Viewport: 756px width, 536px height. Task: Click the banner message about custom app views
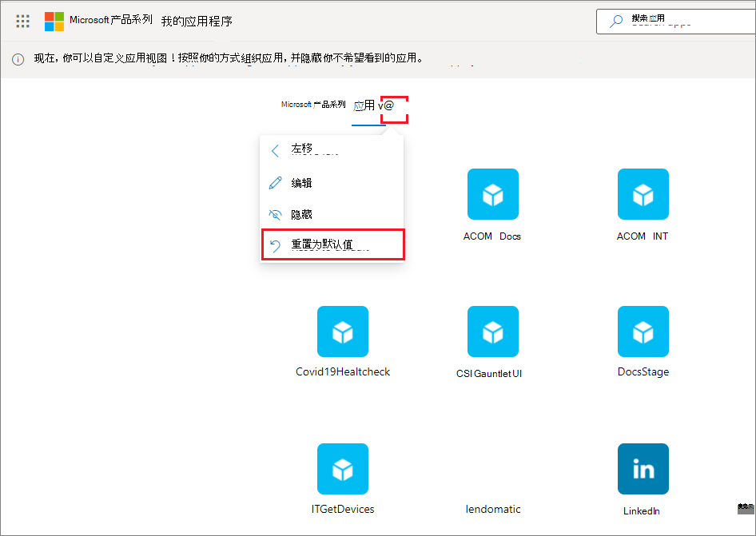tap(229, 58)
